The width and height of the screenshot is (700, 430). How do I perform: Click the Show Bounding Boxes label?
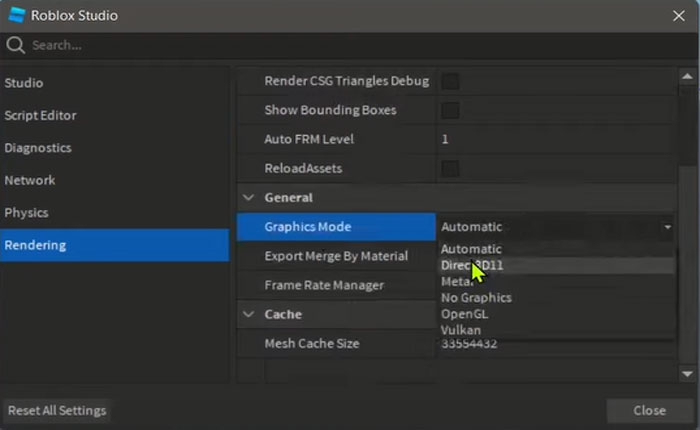(330, 110)
